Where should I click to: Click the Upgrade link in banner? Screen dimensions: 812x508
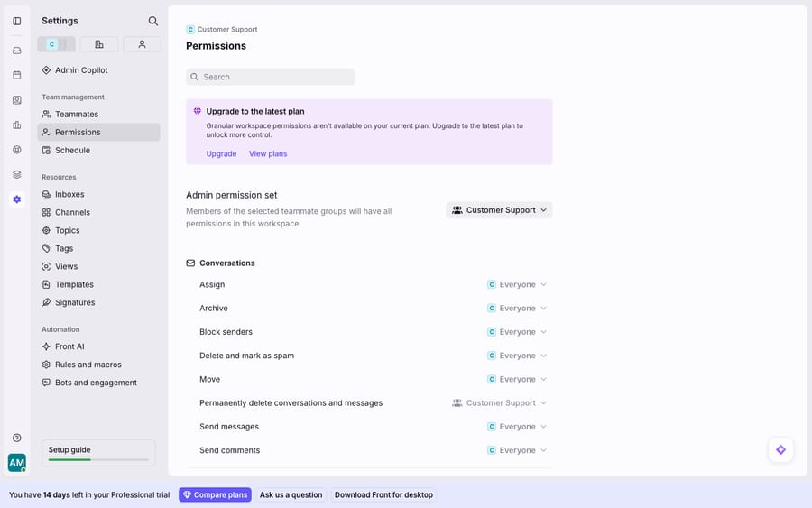tap(221, 153)
